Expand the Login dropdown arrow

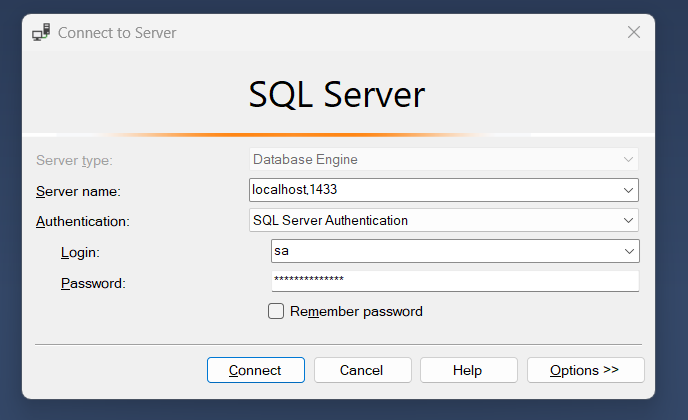629,251
